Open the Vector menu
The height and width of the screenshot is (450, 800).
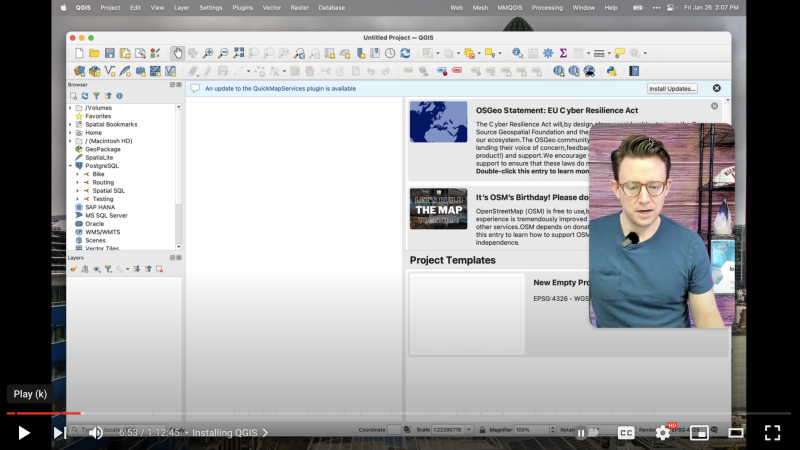click(271, 8)
